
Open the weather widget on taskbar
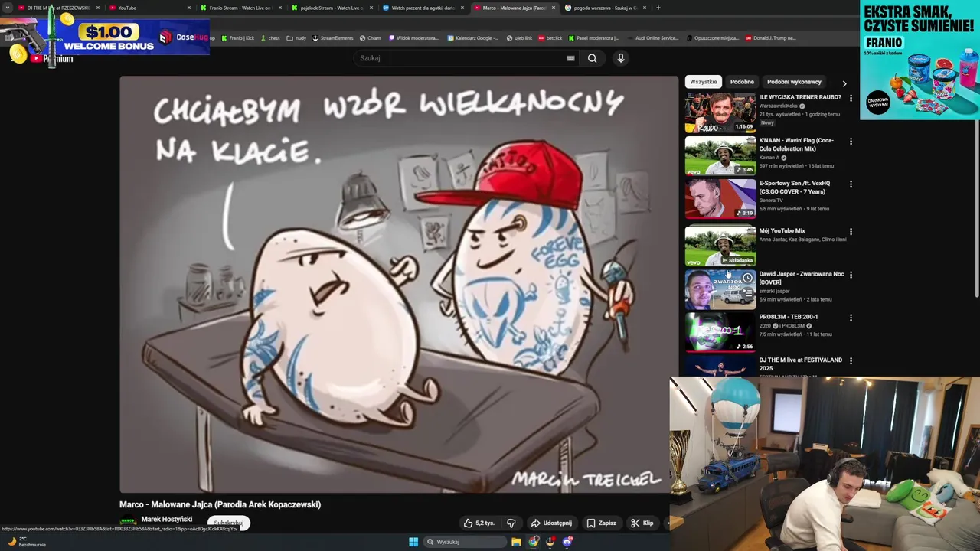click(26, 542)
